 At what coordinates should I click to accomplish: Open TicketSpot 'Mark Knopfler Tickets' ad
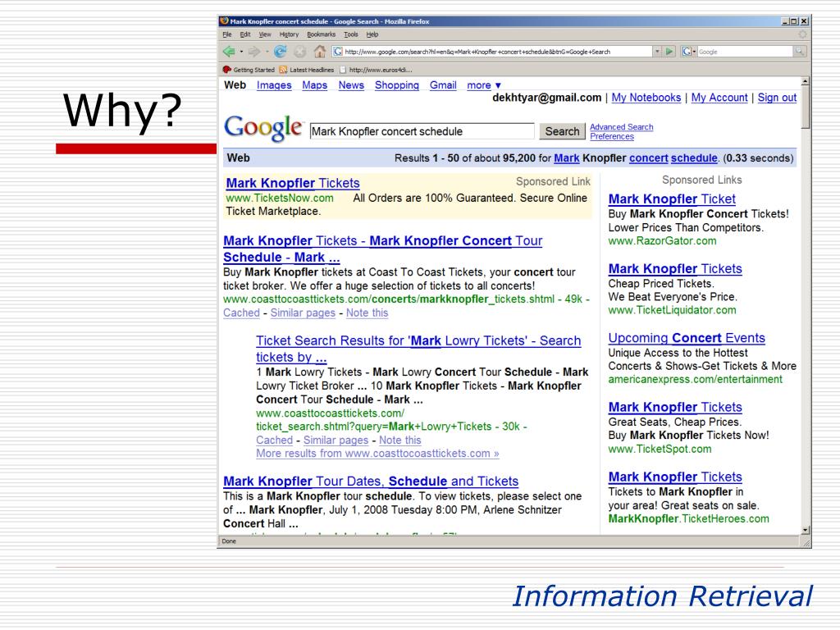click(675, 407)
